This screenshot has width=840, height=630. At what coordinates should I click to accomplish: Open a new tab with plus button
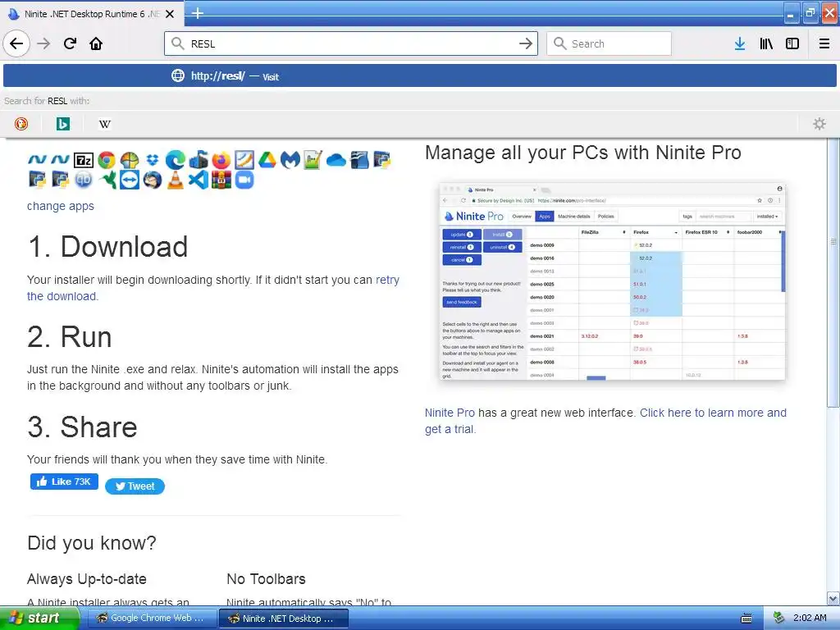(x=197, y=13)
